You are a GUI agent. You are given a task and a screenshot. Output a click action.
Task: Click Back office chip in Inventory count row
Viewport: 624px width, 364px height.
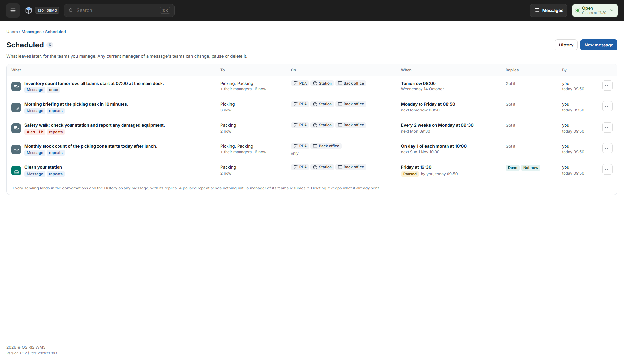point(351,83)
